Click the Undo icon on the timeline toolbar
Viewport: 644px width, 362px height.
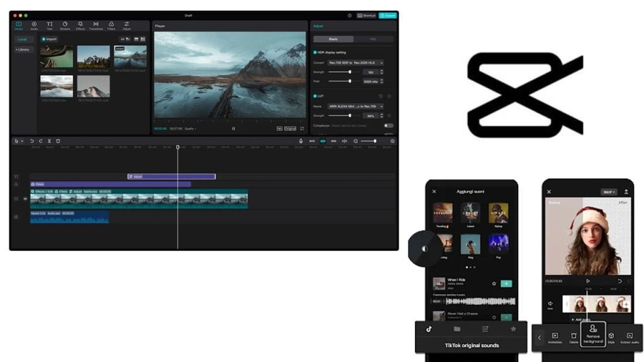32,141
